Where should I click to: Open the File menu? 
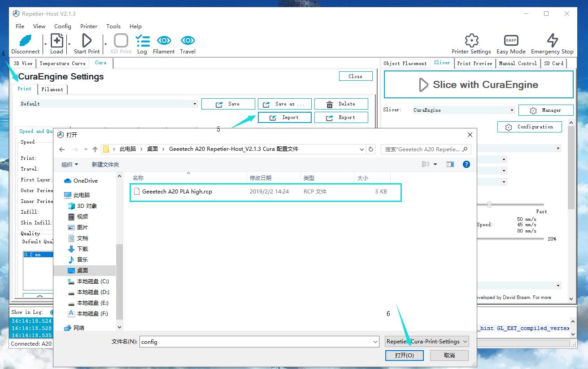(20, 26)
